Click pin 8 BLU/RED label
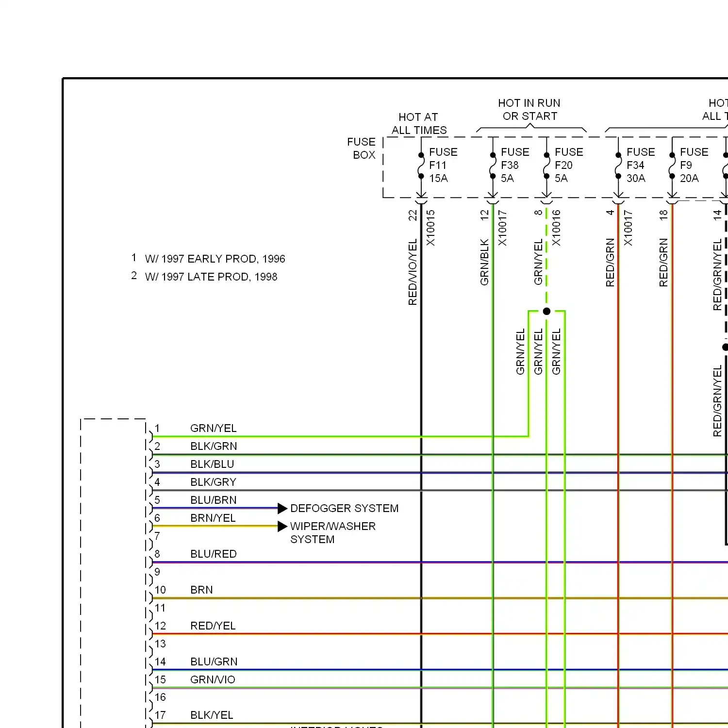The image size is (728, 728). [214, 554]
